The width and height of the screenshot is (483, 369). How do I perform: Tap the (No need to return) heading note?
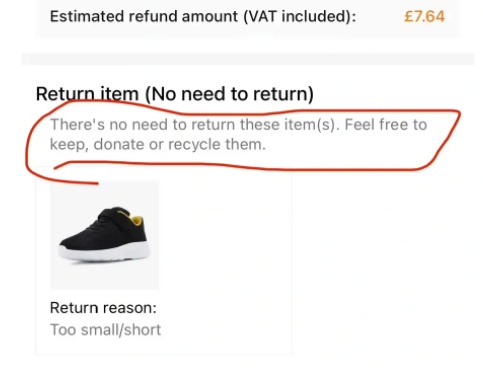(229, 94)
